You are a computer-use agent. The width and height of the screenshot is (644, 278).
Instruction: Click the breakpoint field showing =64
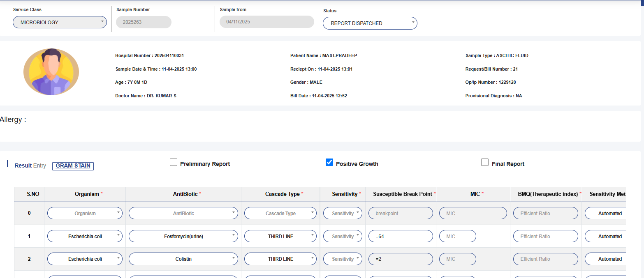(x=401, y=237)
